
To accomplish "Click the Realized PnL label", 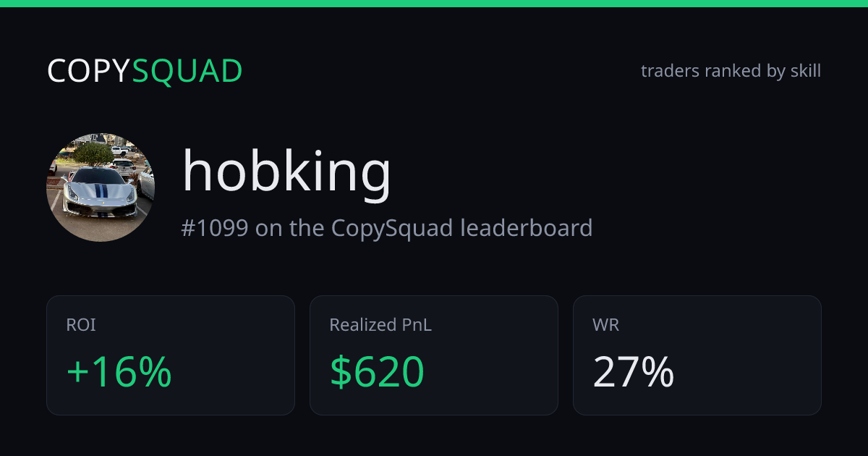I will tap(380, 326).
